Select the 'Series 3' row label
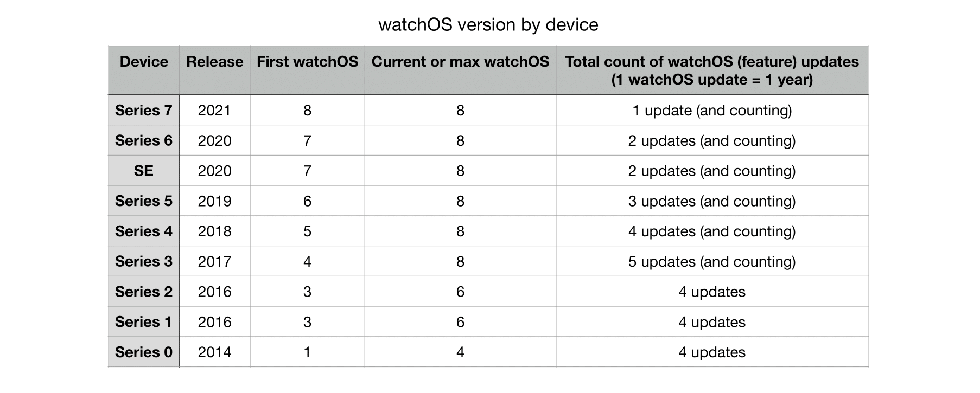Image resolution: width=980 pixels, height=393 pixels. 144,261
